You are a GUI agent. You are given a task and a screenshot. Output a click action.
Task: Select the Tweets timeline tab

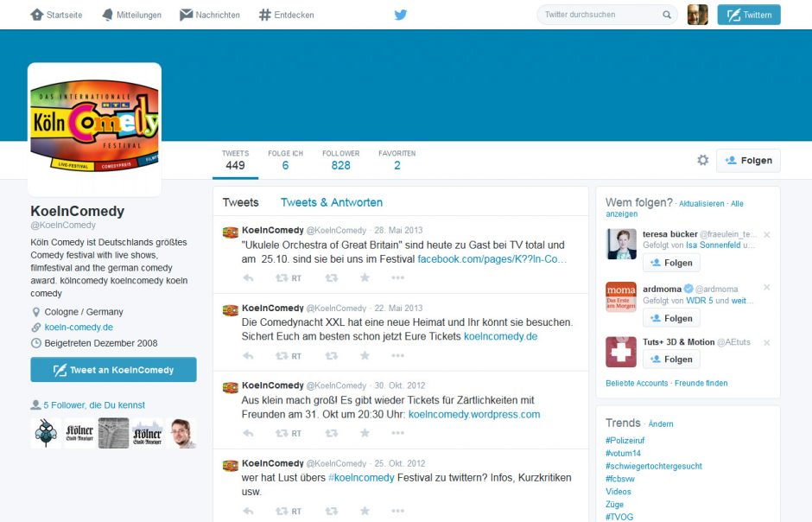click(240, 202)
